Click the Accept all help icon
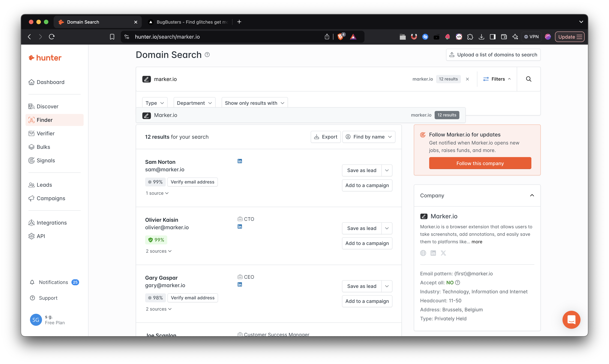609x364 pixels. [x=458, y=283]
